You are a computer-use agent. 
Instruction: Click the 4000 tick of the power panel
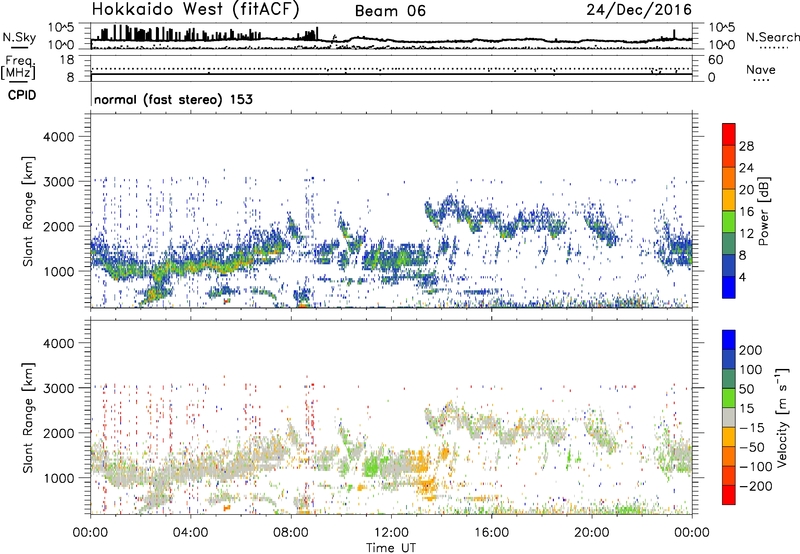(x=58, y=137)
